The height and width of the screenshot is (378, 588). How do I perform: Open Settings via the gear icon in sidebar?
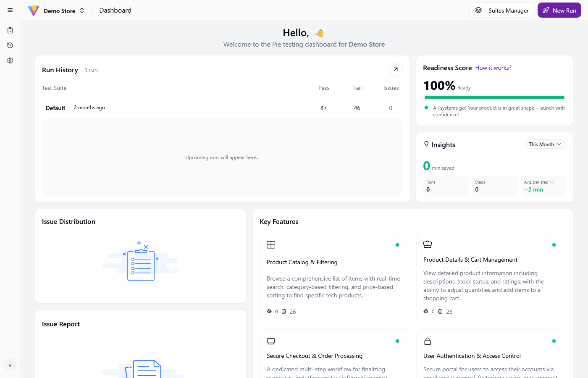[x=10, y=60]
